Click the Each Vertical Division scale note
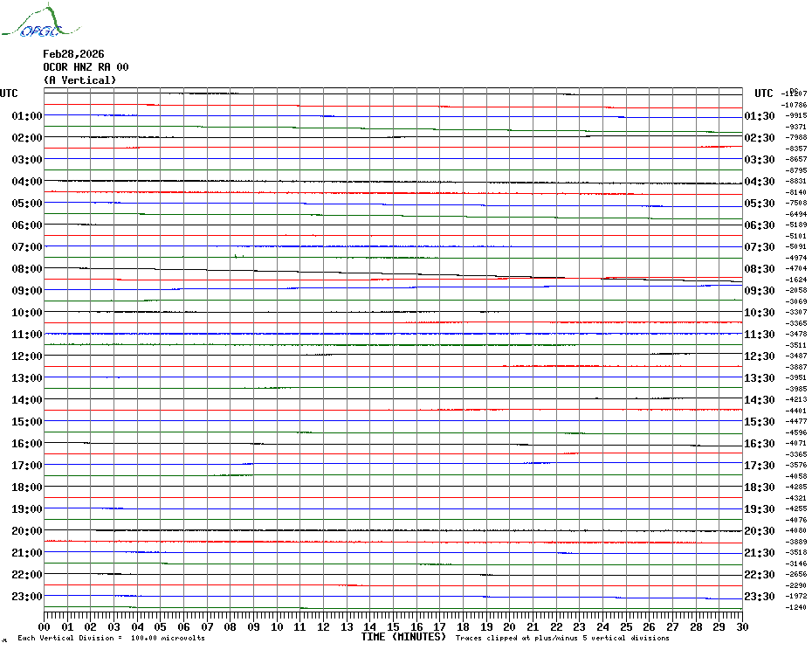The height and width of the screenshot is (650, 812). (112, 638)
